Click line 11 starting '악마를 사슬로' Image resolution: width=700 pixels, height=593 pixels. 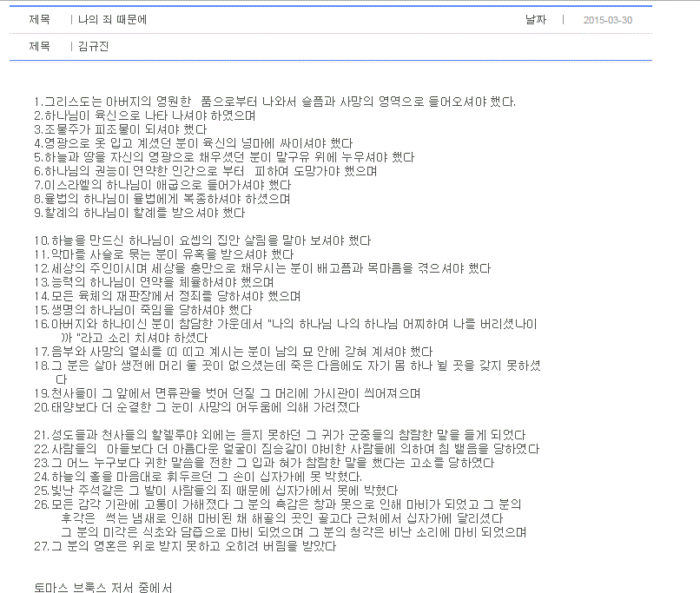164,254
